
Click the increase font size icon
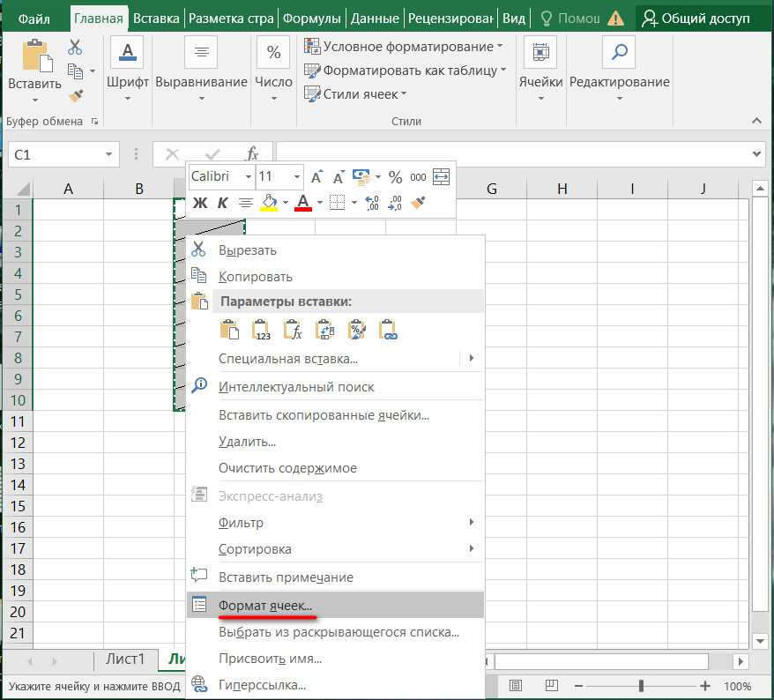click(x=316, y=177)
